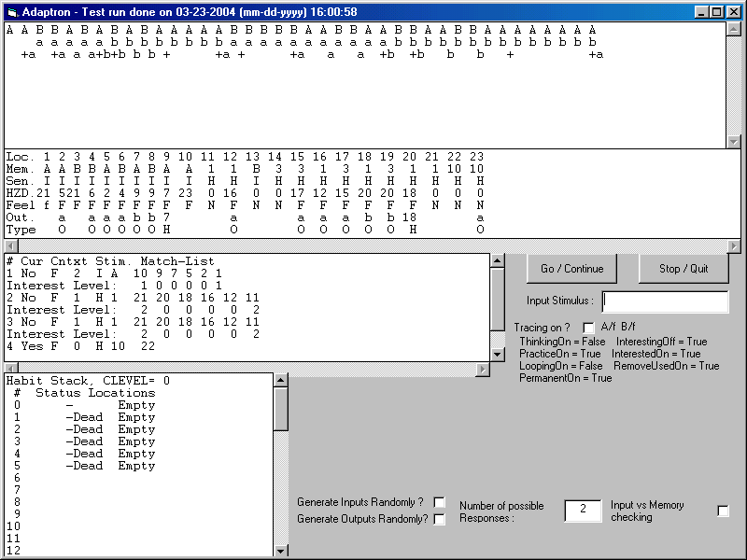Click the 'Type' row label in memory table

tap(21, 230)
